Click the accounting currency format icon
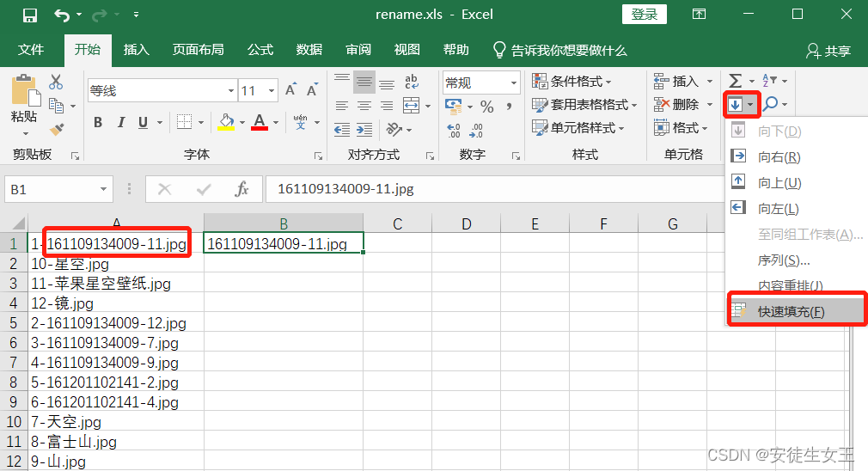 coord(454,106)
